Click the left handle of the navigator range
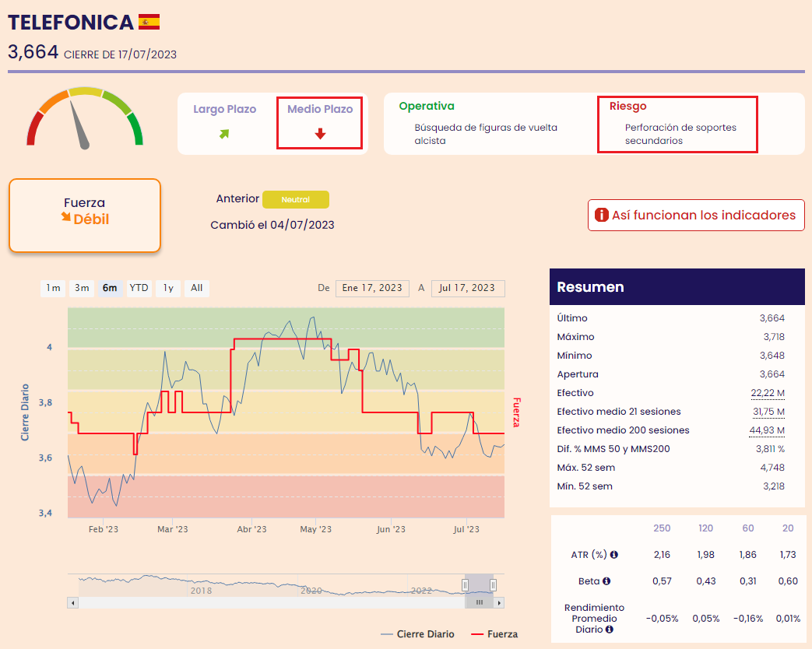Viewport: 812px width, 649px height. click(x=465, y=585)
